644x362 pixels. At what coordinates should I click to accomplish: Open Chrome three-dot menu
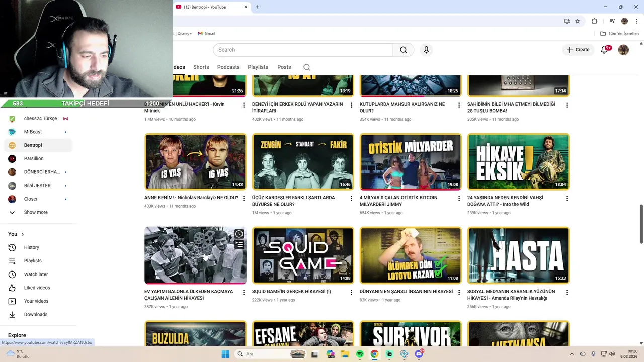(x=636, y=21)
